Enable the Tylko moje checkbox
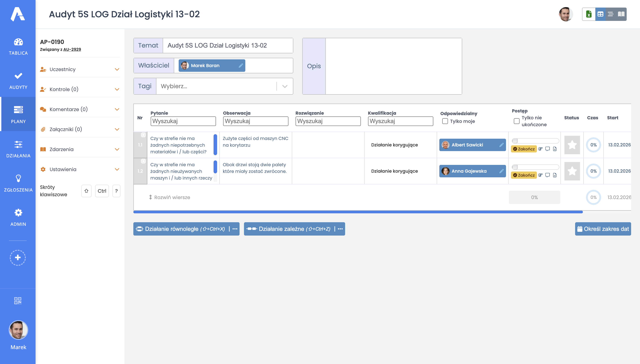The image size is (640, 364). pyautogui.click(x=445, y=121)
